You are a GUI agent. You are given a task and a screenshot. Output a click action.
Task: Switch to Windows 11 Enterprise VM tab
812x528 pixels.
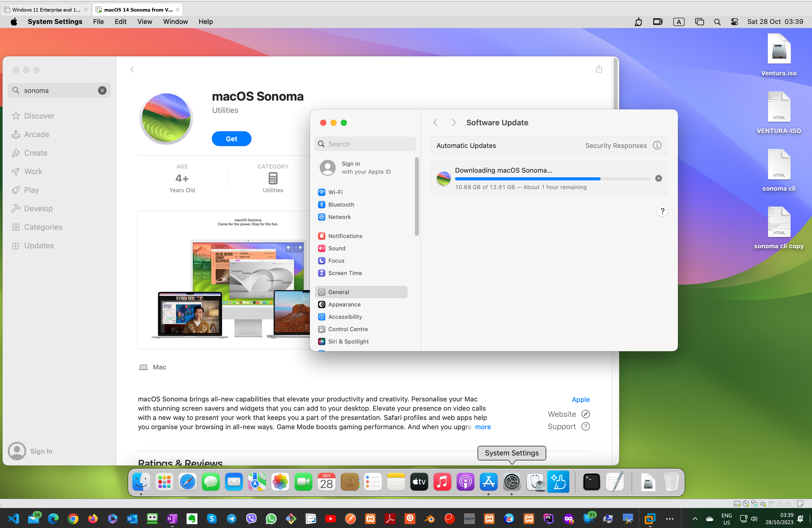click(46, 10)
